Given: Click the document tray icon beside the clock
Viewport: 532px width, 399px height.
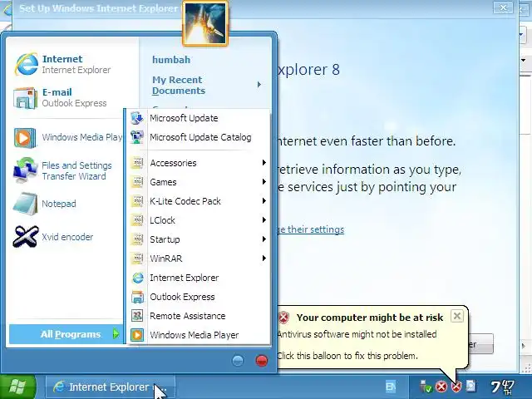Looking at the screenshot, I should tap(471, 386).
